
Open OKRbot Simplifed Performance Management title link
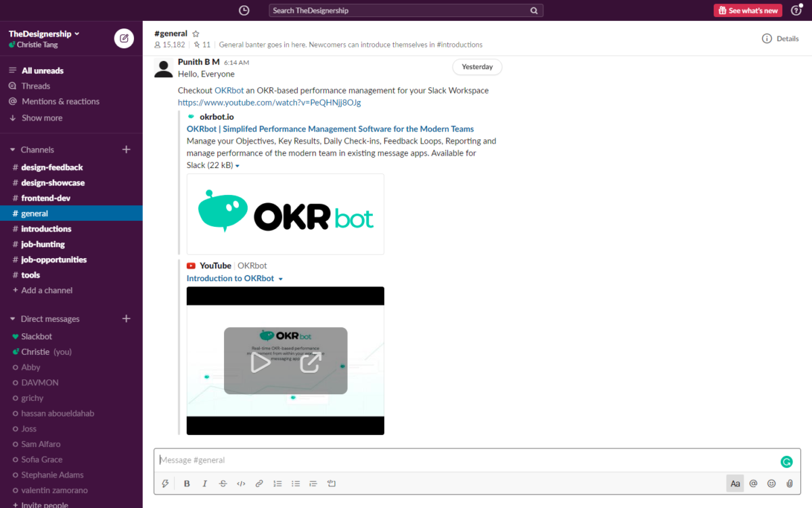[x=330, y=129]
